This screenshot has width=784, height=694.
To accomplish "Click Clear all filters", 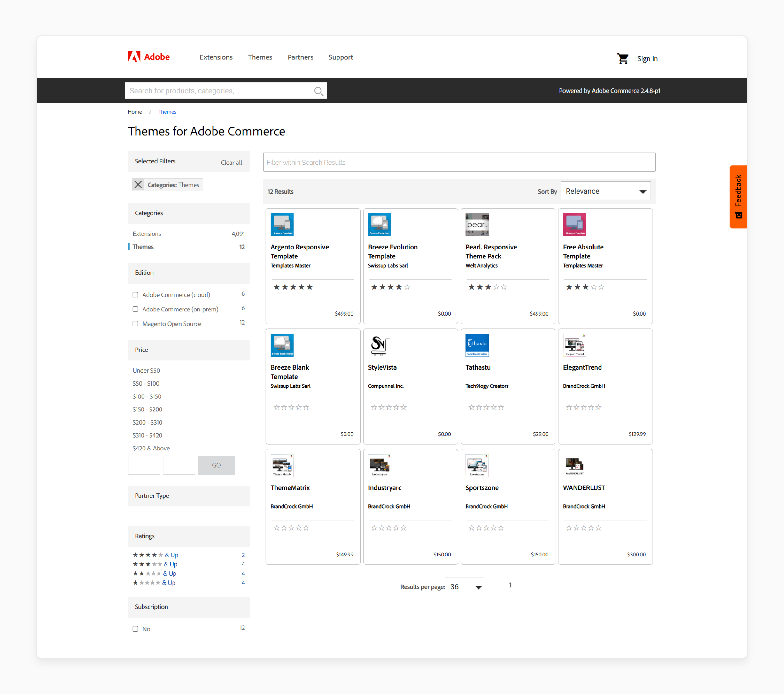I will tap(231, 162).
